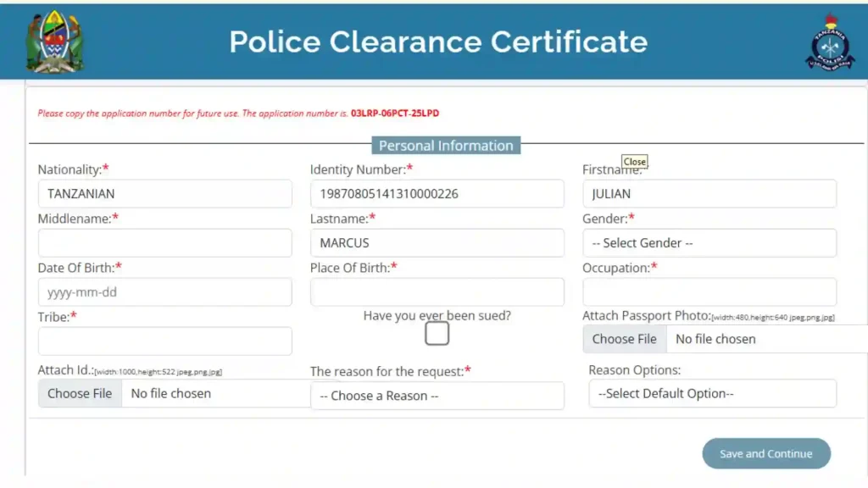Click the empty Middlename field

coord(165,243)
